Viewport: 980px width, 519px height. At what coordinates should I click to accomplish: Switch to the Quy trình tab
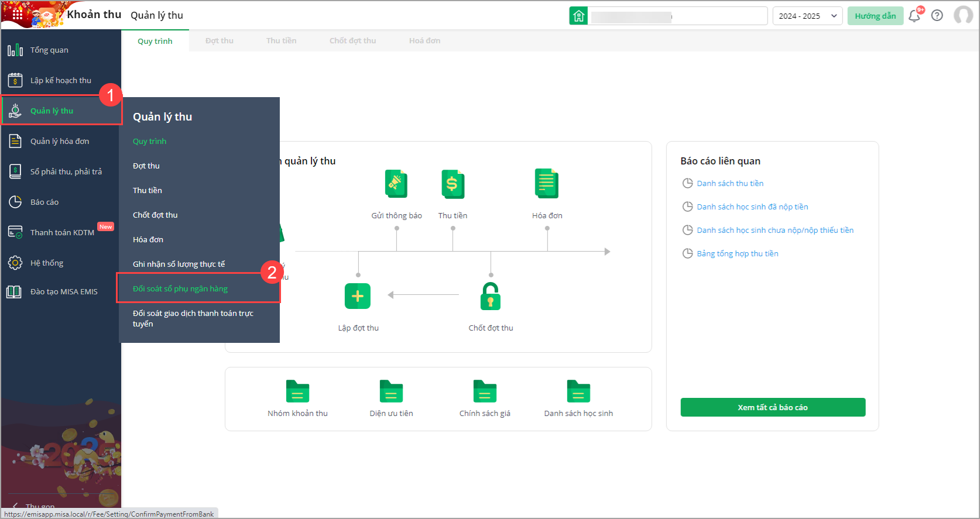[x=155, y=41]
